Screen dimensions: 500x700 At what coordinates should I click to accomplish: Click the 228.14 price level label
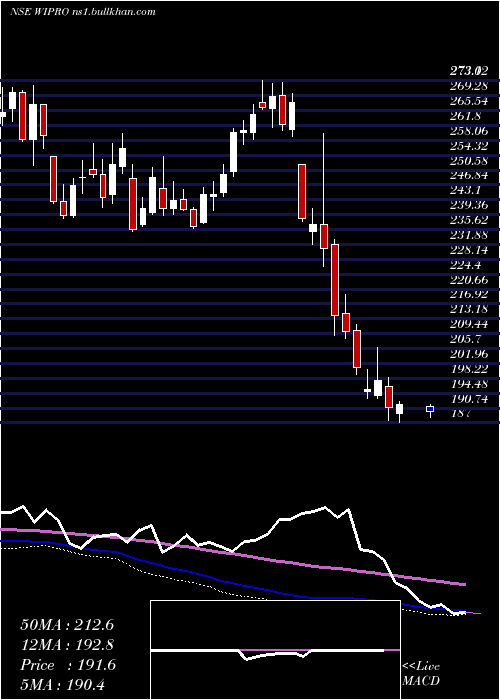click(469, 250)
